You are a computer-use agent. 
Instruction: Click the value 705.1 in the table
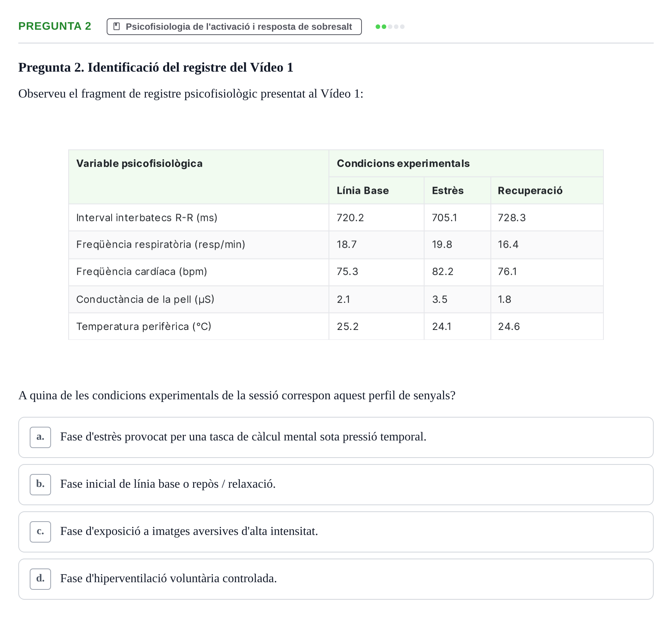pyautogui.click(x=444, y=218)
